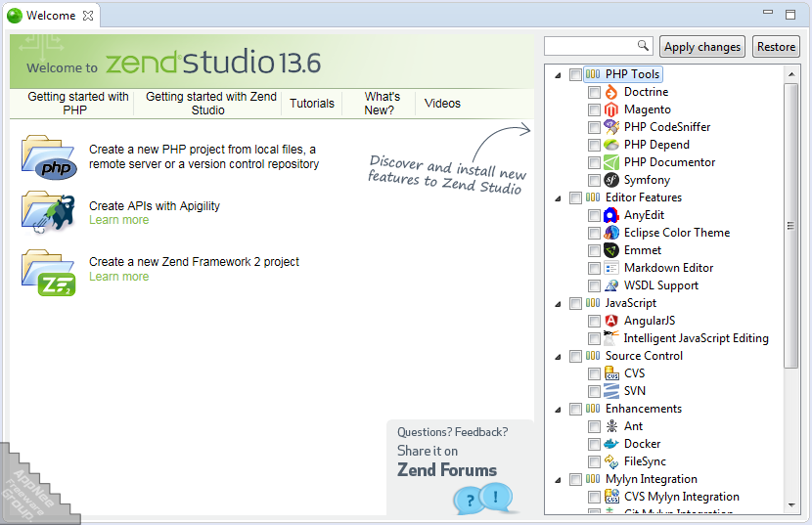This screenshot has height=525, width=812.
Task: Open the Zend Forums link
Action: [x=446, y=470]
